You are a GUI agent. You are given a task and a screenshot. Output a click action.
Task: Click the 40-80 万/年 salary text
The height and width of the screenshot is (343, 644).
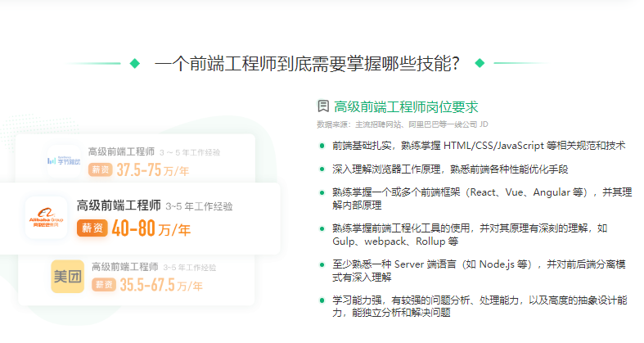click(x=151, y=228)
